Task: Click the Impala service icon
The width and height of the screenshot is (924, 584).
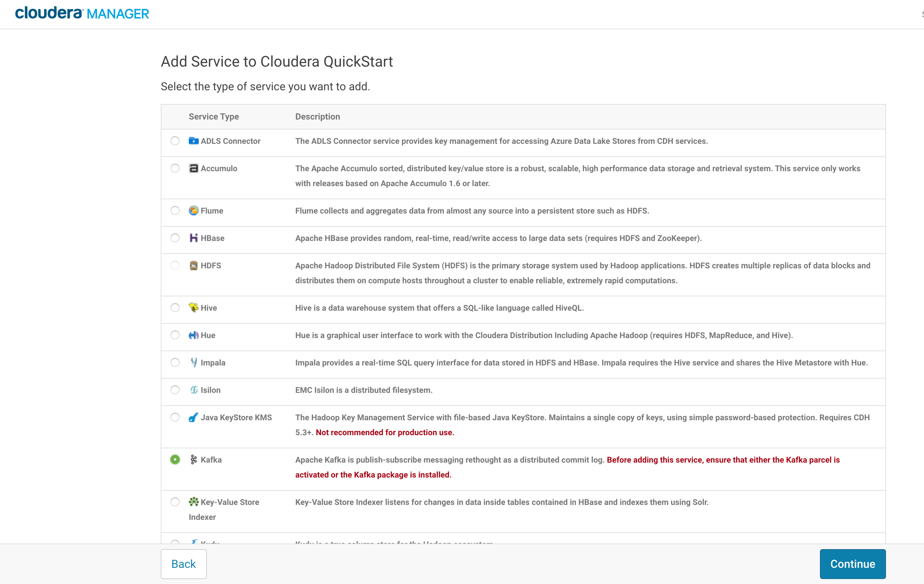Action: 194,362
